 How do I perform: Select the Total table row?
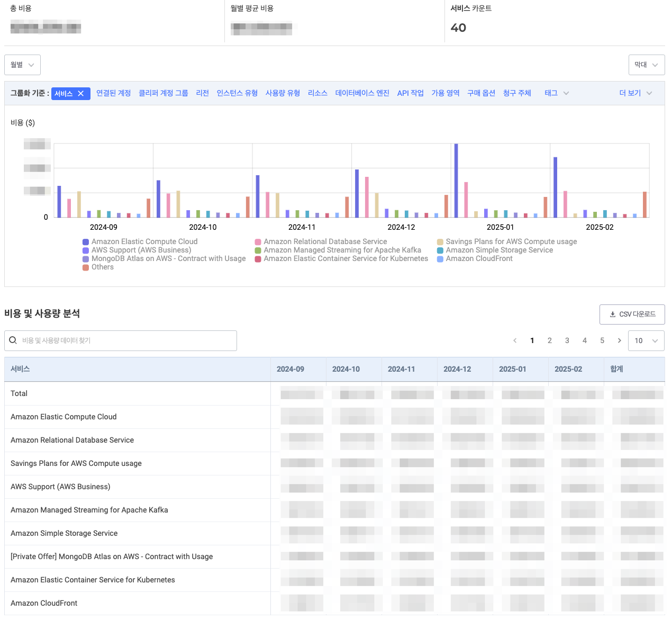click(x=334, y=393)
